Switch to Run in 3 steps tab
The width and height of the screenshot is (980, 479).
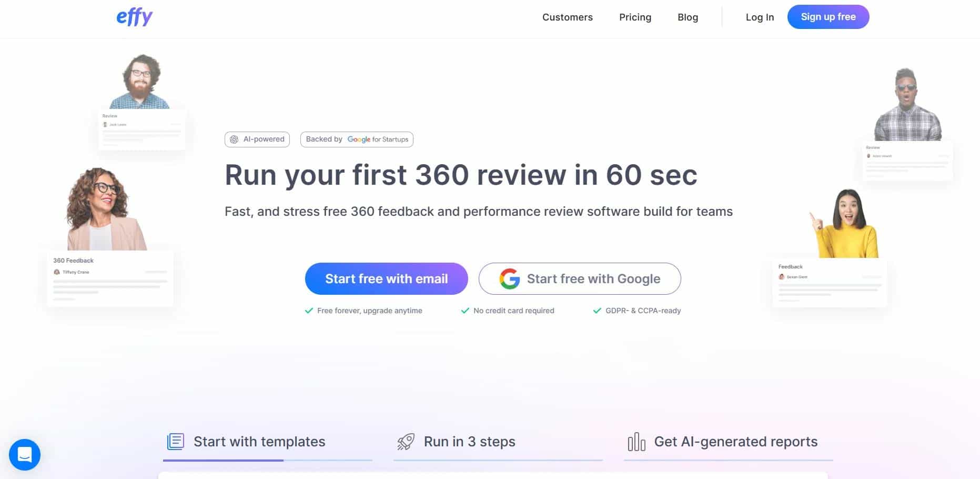(x=469, y=442)
